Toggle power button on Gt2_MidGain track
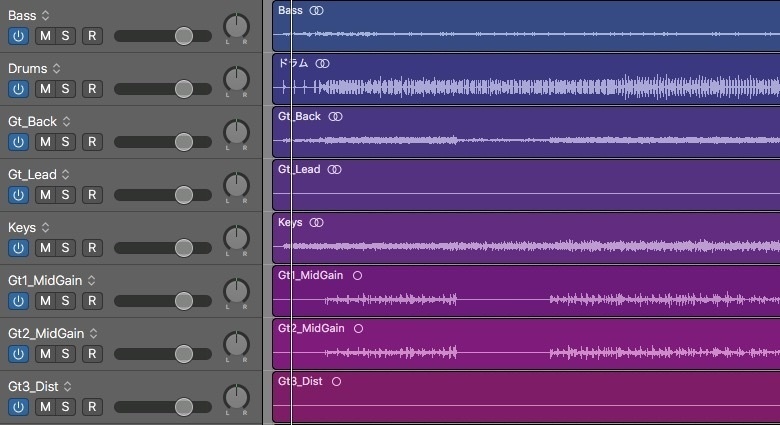 pos(18,354)
